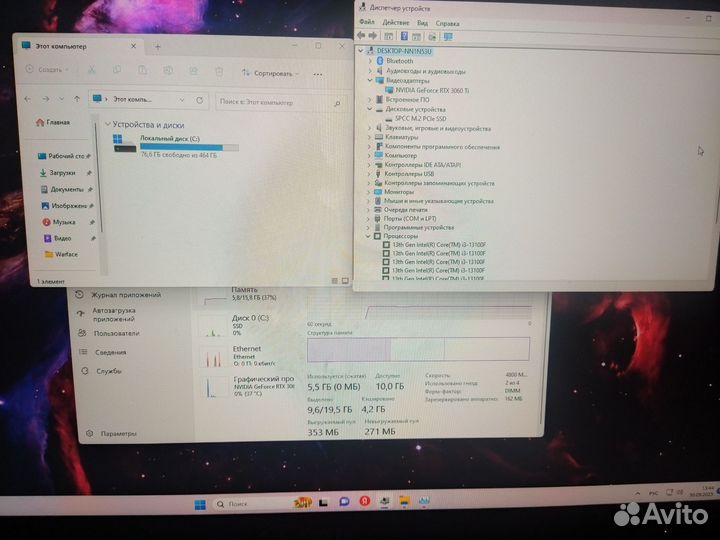Expand Bluetooth category in Device Manager
Viewport: 720px width, 540px height.
point(370,61)
